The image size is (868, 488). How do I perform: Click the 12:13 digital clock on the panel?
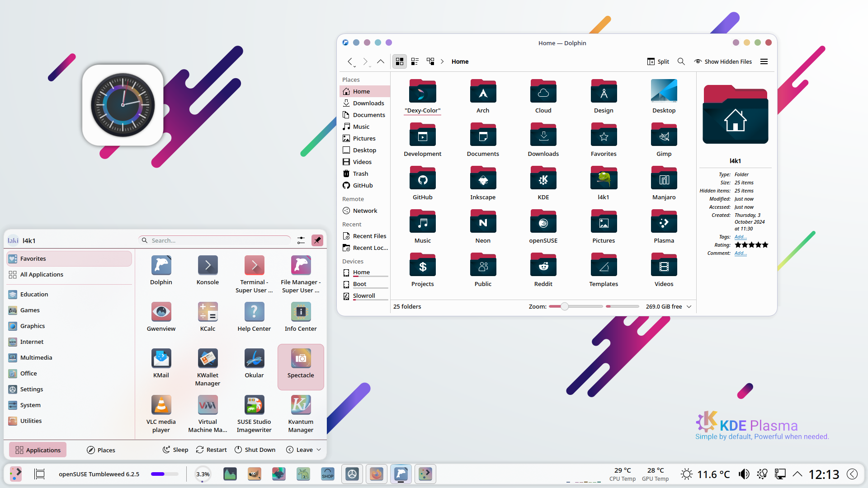(x=824, y=474)
